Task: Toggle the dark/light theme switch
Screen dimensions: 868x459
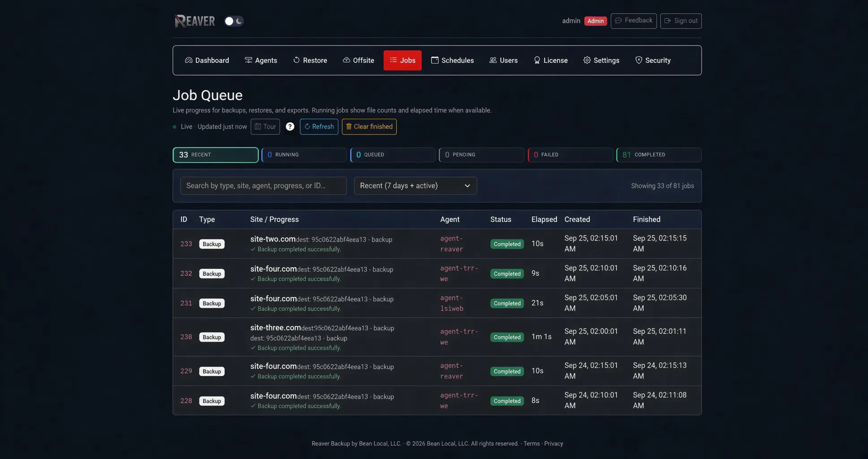Action: (x=234, y=21)
